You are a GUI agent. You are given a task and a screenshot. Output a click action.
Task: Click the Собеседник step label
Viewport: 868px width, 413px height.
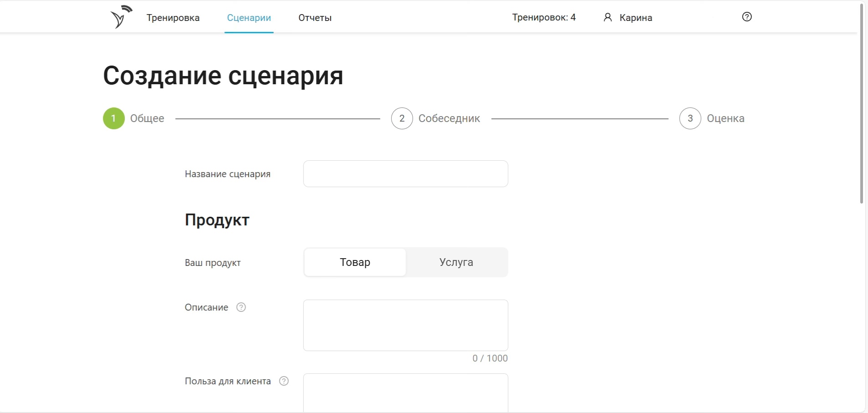(449, 118)
